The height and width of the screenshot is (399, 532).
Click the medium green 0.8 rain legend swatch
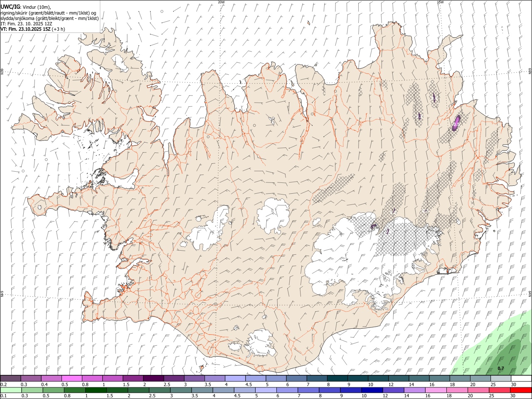click(x=75, y=390)
